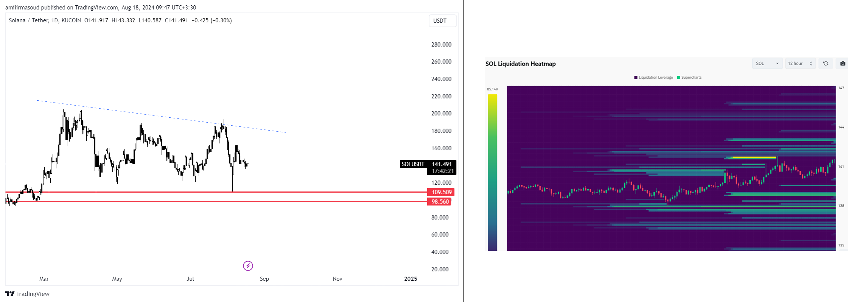Click the 160.000 price axis value
This screenshot has width=868, height=302.
(x=441, y=148)
